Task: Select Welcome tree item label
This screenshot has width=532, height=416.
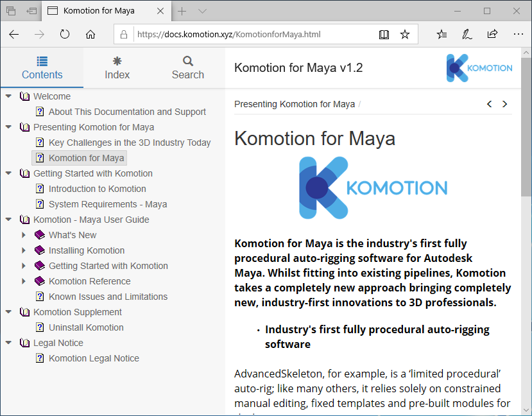Action: tap(52, 96)
